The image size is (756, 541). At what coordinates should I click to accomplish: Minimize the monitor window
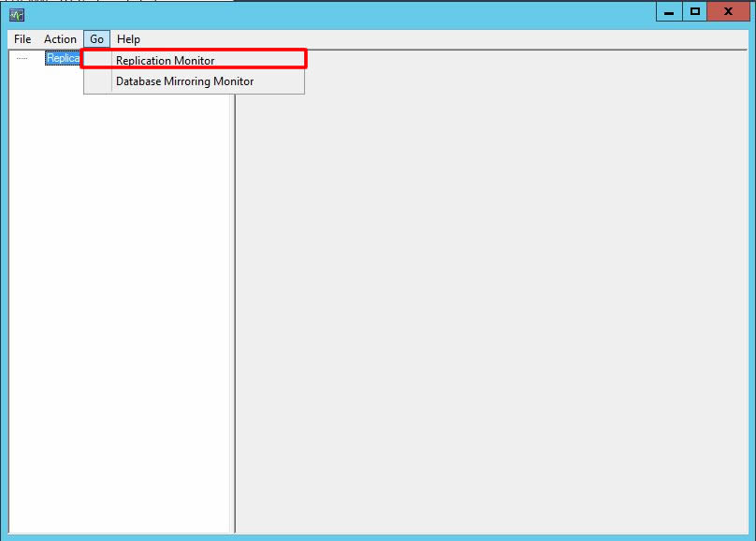669,11
